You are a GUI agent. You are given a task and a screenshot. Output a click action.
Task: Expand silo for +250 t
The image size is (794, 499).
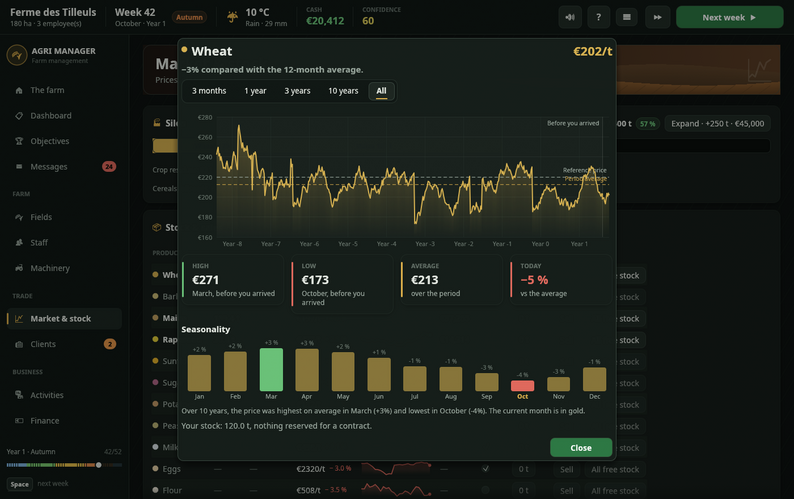(718, 124)
